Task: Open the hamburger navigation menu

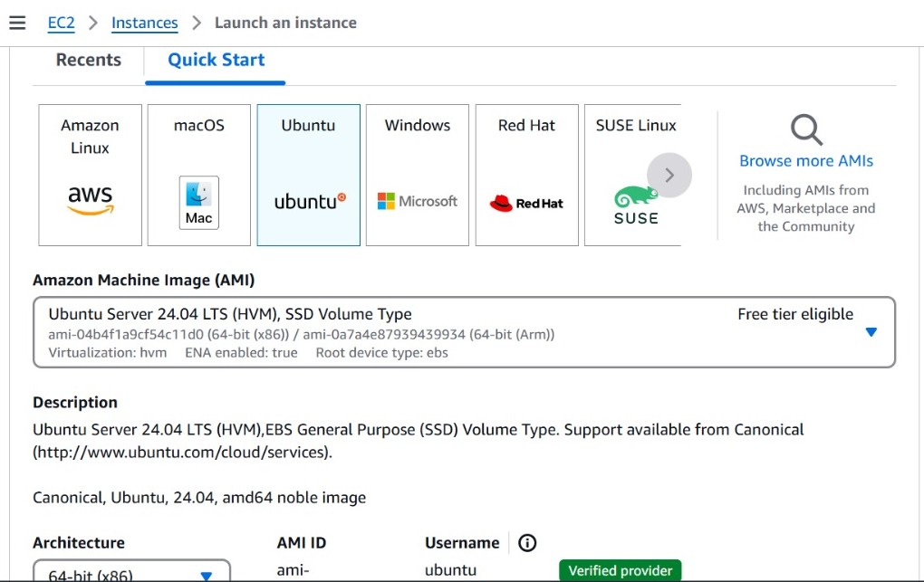Action: pos(18,23)
